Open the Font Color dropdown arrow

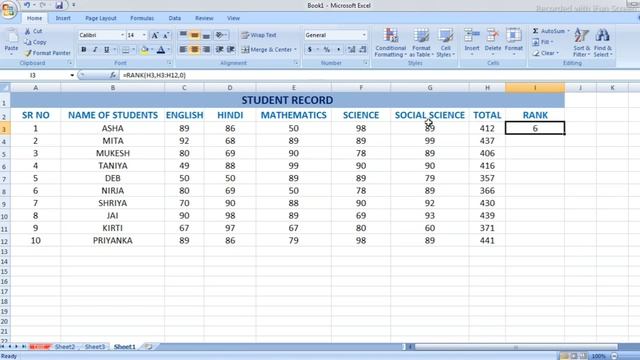[168, 50]
